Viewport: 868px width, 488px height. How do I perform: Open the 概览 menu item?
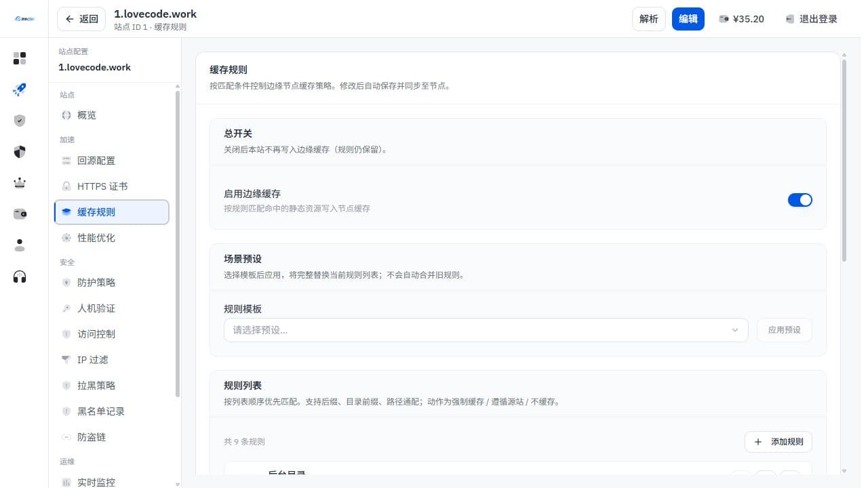tap(111, 115)
